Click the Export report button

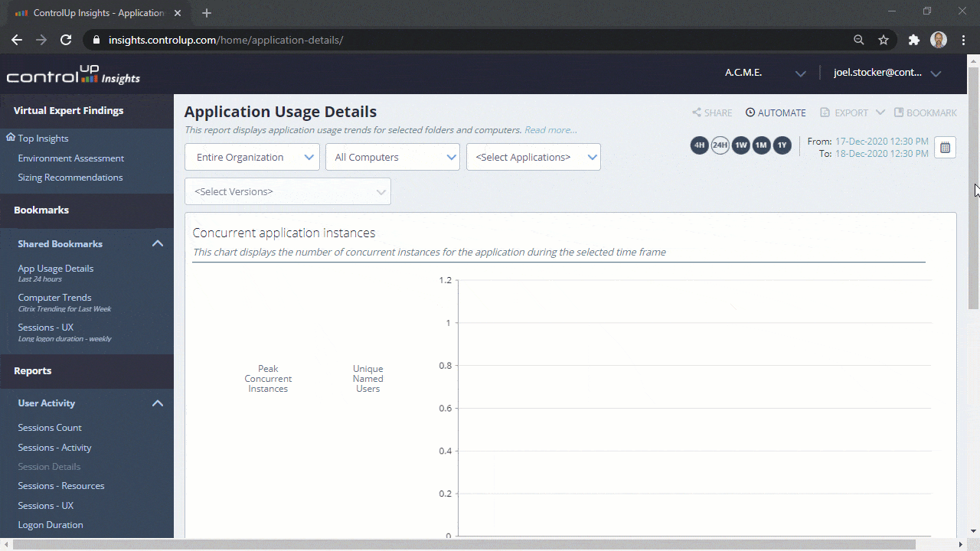[x=844, y=112]
